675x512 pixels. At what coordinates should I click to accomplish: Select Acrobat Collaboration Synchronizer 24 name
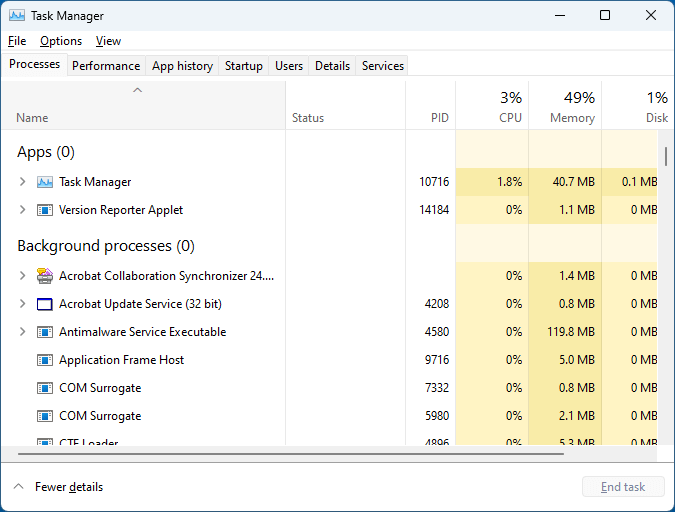point(167,276)
